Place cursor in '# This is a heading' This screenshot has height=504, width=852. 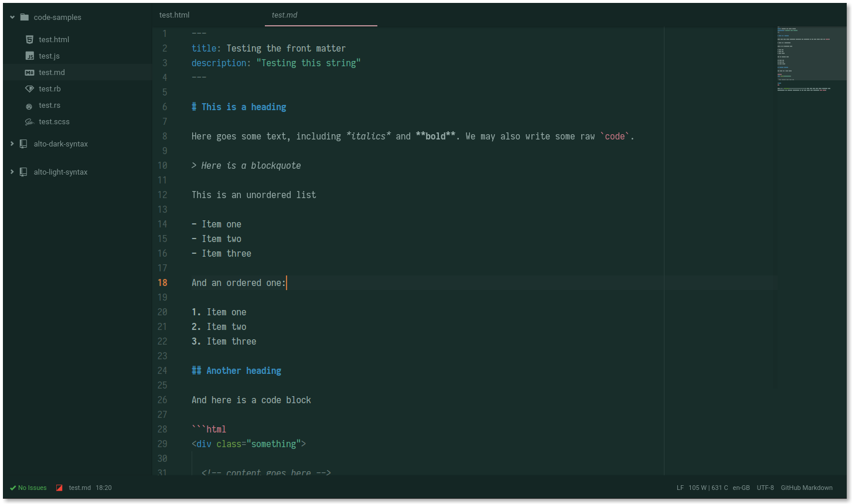(x=239, y=107)
